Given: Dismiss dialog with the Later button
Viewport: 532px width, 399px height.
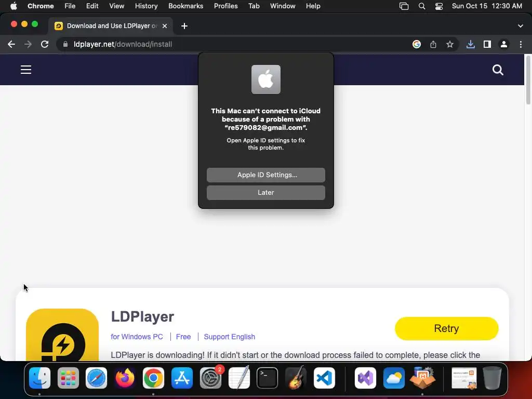Looking at the screenshot, I should click(266, 192).
